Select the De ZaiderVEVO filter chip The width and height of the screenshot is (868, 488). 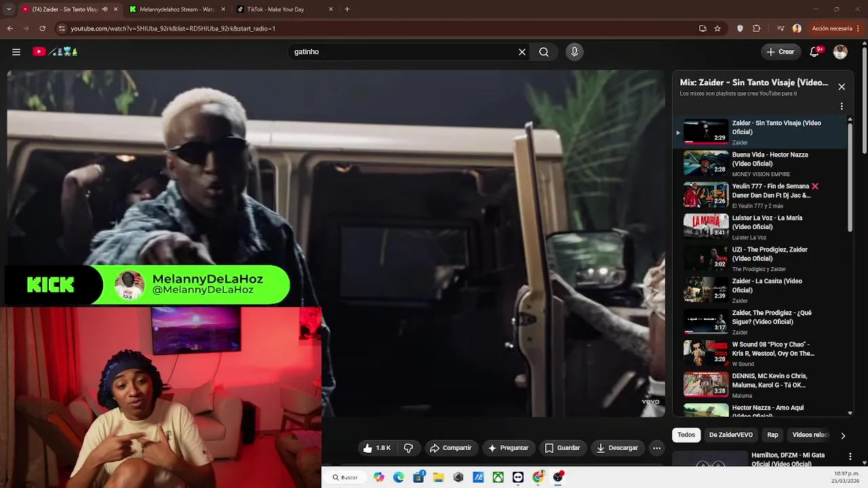point(731,435)
